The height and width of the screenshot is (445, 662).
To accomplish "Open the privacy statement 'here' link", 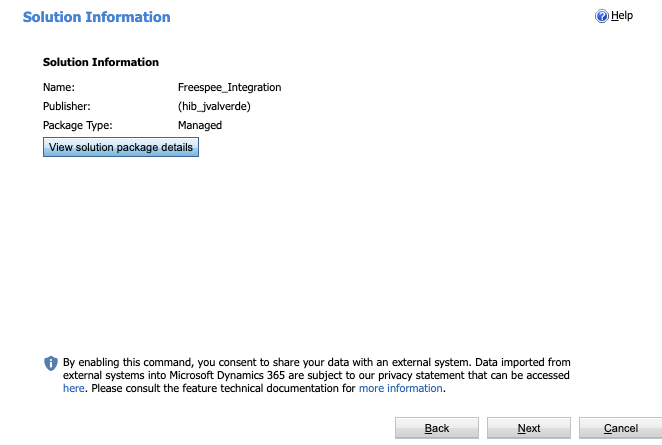I will 74,388.
